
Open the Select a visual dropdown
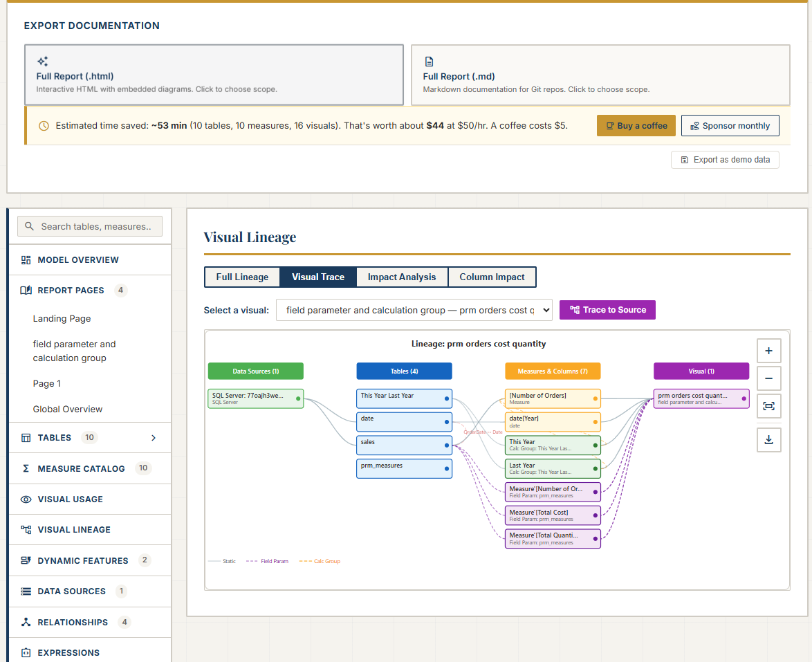point(414,310)
